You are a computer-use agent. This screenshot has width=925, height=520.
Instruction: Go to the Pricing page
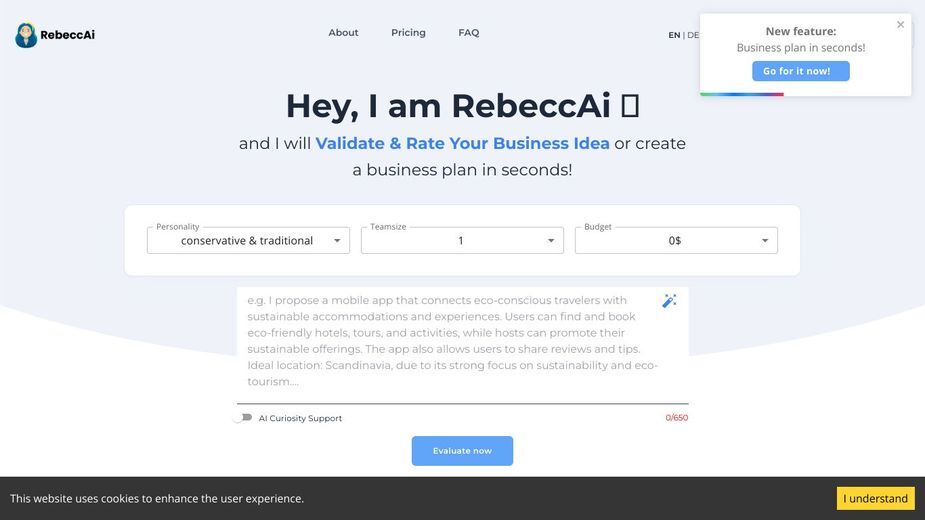[408, 32]
